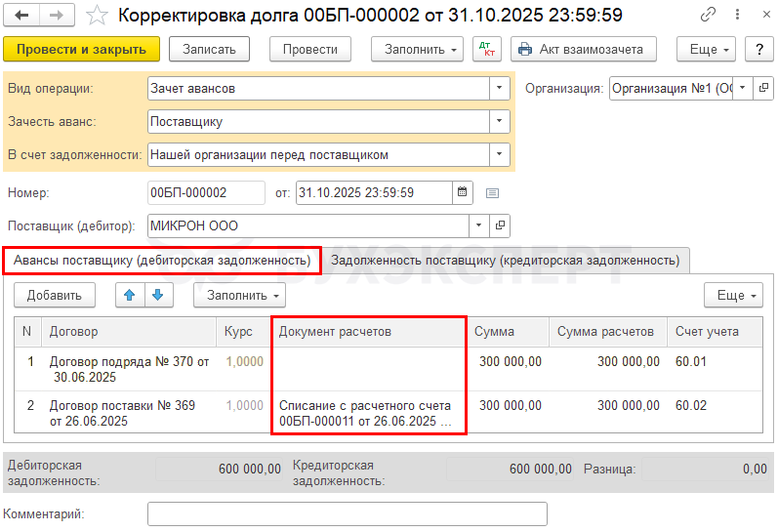Click the Счет учета column header
Image resolution: width=778 pixels, height=532 pixels.
(715, 332)
